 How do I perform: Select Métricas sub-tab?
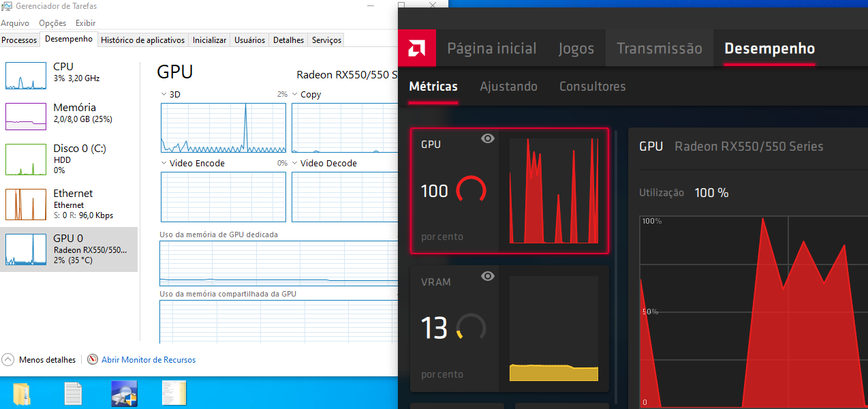[433, 87]
